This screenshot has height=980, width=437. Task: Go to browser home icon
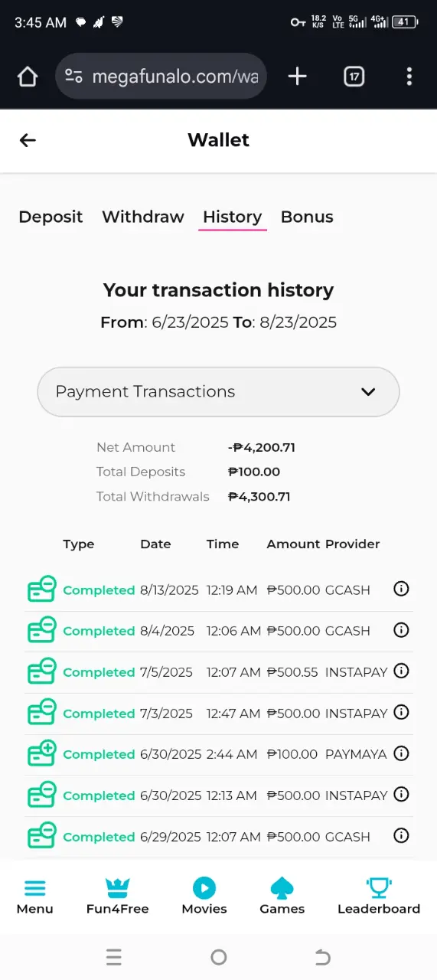click(x=28, y=77)
